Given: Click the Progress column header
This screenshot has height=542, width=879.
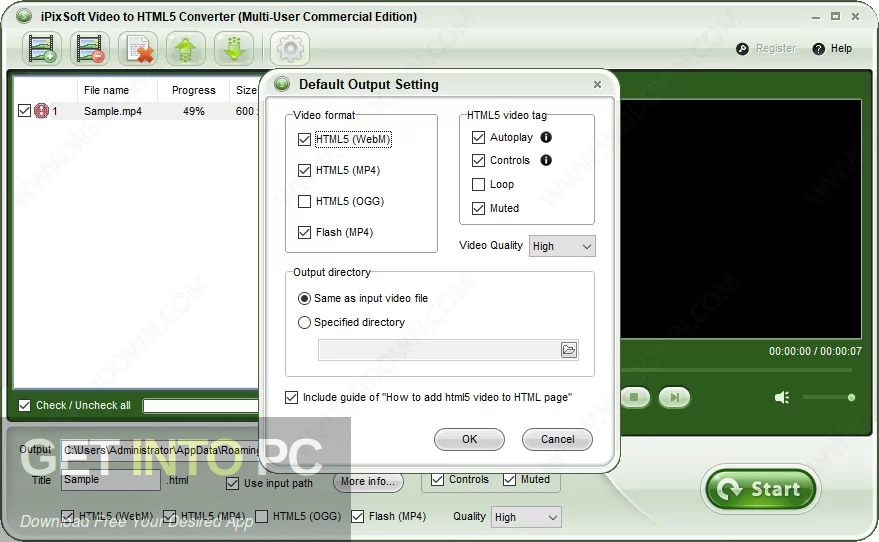Looking at the screenshot, I should click(x=193, y=90).
